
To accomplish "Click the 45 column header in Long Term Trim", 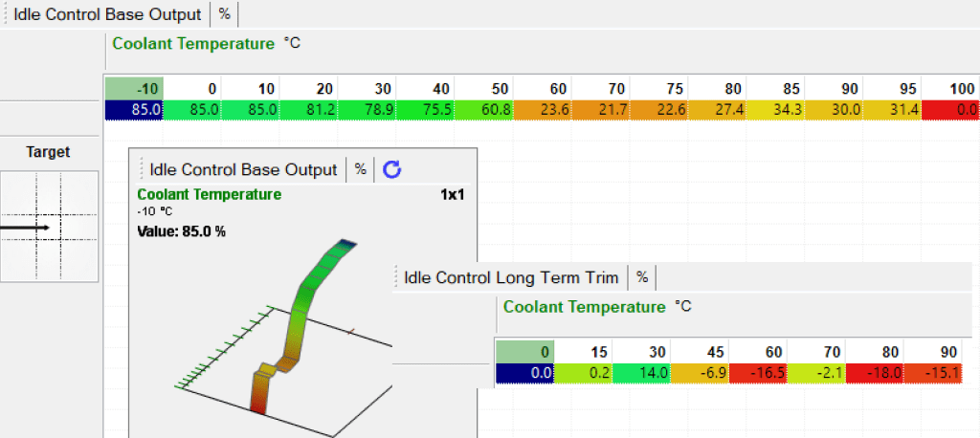I will pyautogui.click(x=701, y=352).
